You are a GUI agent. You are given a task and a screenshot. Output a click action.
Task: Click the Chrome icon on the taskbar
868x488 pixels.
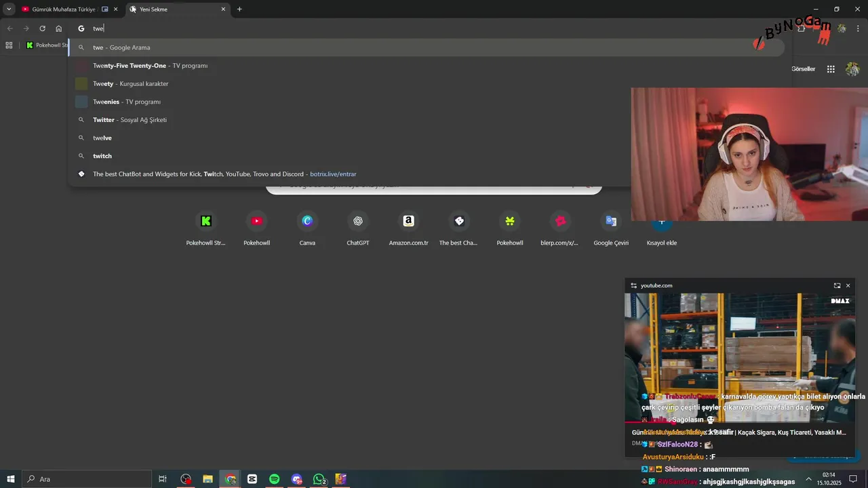(231, 479)
